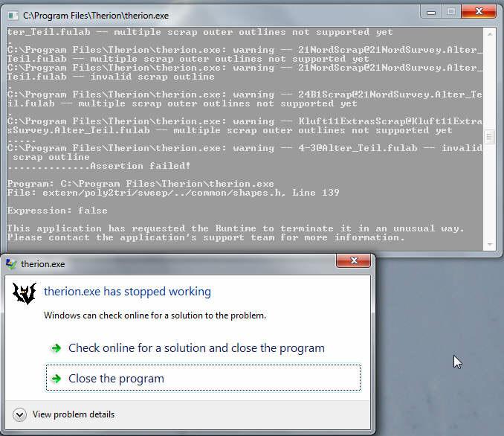Click the therion.exe dialog title icon

click(11, 264)
